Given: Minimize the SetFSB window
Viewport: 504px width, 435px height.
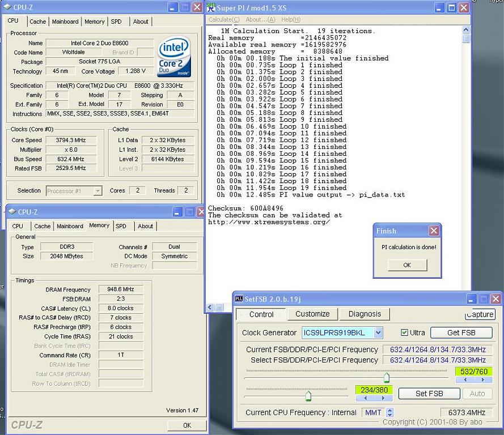Looking at the screenshot, I should (x=471, y=299).
